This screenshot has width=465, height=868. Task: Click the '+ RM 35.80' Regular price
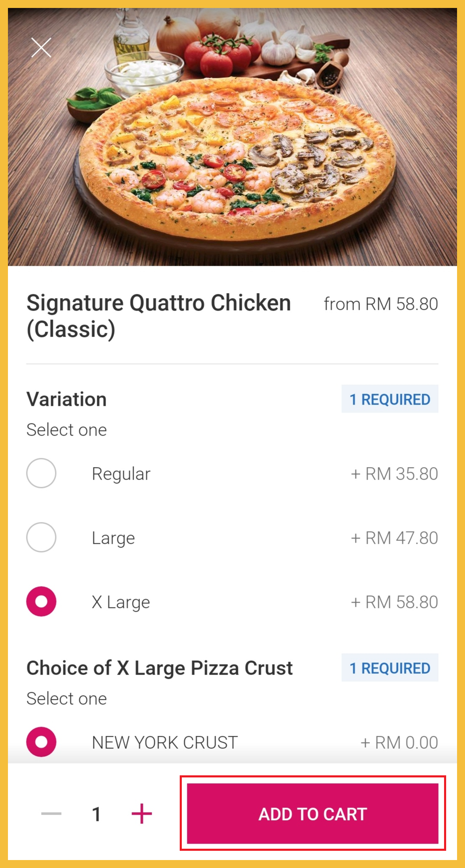(394, 474)
